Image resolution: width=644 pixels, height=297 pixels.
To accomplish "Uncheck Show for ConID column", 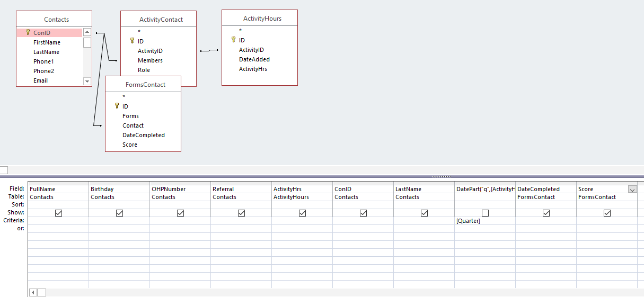I will (363, 213).
